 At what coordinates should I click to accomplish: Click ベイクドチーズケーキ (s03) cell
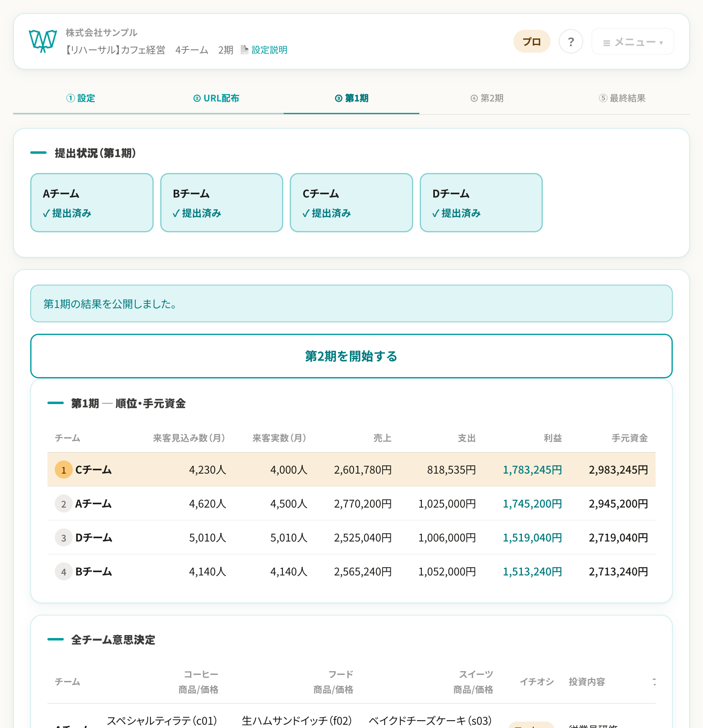pos(430,720)
